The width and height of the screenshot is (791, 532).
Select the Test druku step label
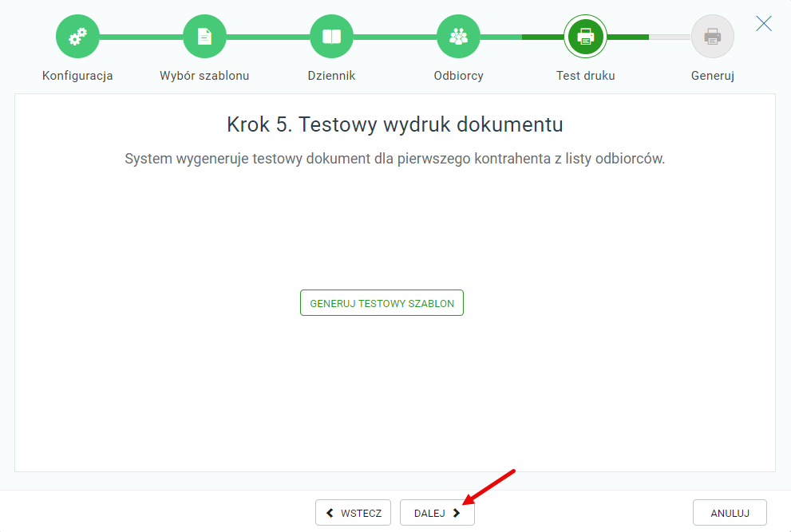585,76
